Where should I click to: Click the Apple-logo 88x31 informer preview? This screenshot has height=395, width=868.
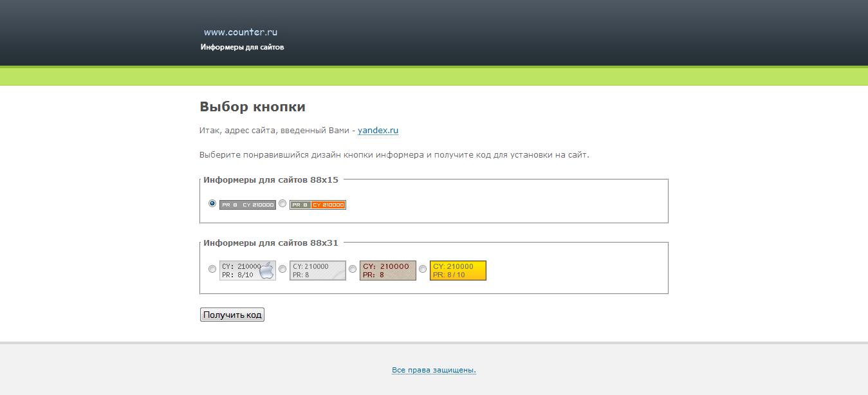pyautogui.click(x=247, y=270)
